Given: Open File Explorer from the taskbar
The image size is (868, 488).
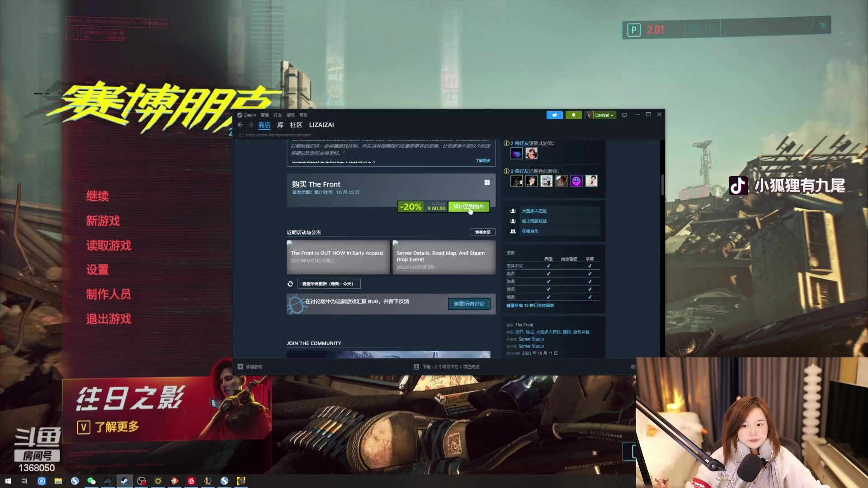Looking at the screenshot, I should pos(58,481).
